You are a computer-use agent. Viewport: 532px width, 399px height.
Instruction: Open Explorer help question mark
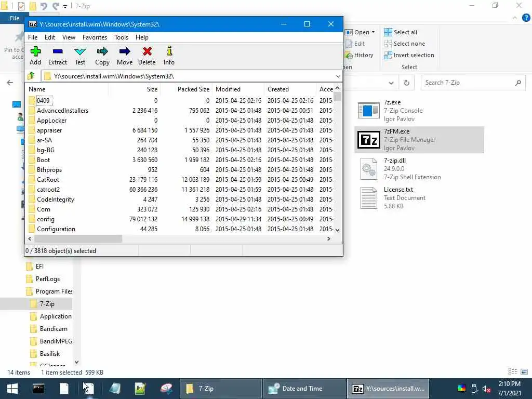coord(526,18)
